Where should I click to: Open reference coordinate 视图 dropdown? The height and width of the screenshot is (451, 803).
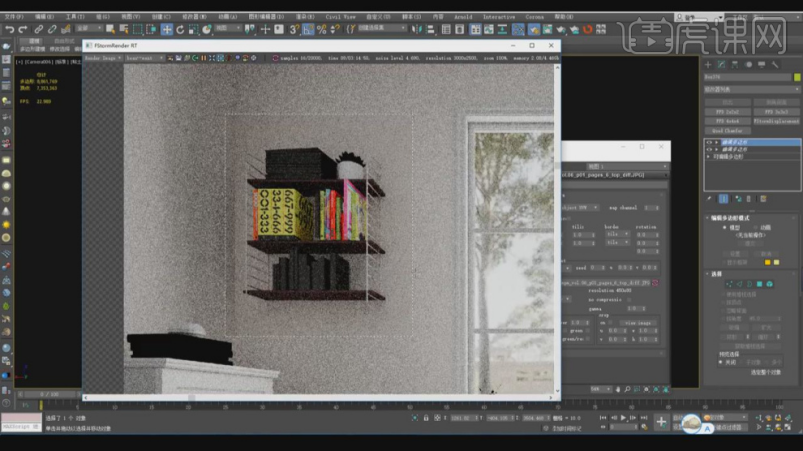227,29
